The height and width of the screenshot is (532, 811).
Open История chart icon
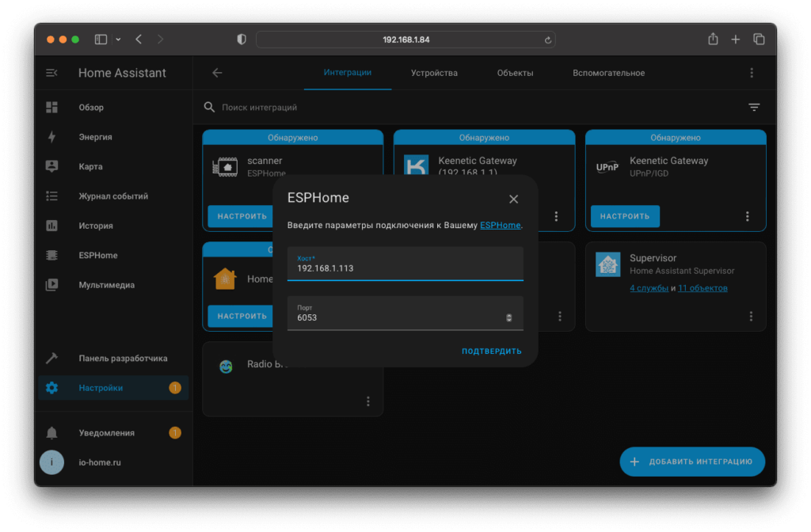click(51, 226)
